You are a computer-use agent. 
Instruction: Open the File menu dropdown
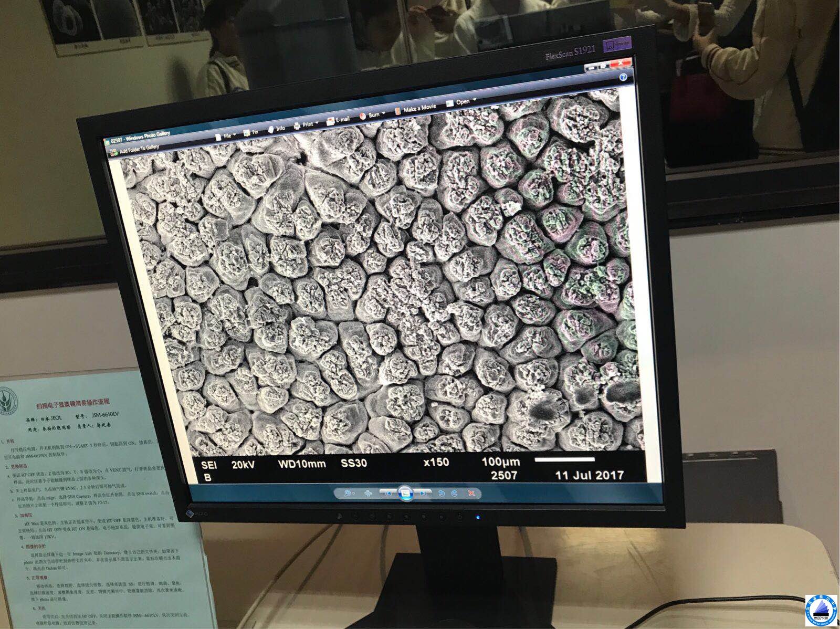(x=226, y=135)
